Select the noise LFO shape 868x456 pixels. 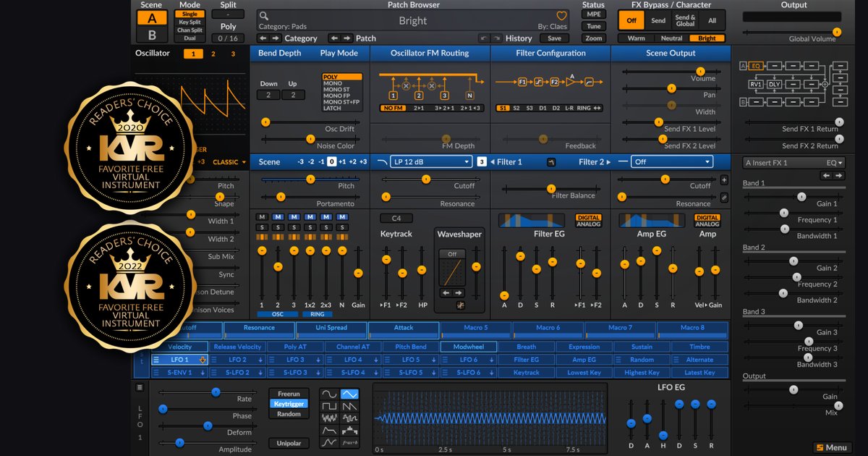coord(329,418)
